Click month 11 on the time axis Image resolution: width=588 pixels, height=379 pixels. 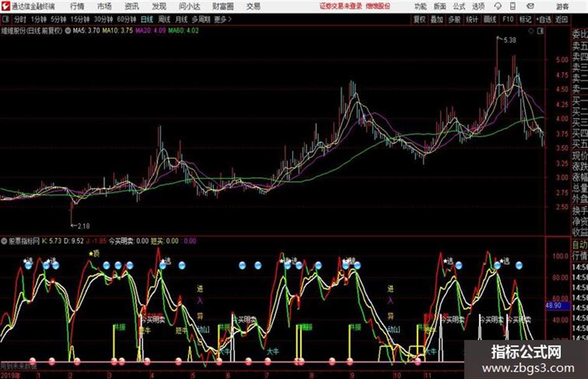coord(428,375)
